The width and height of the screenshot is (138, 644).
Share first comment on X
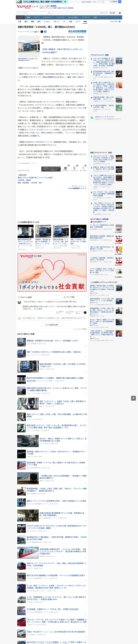point(85,312)
